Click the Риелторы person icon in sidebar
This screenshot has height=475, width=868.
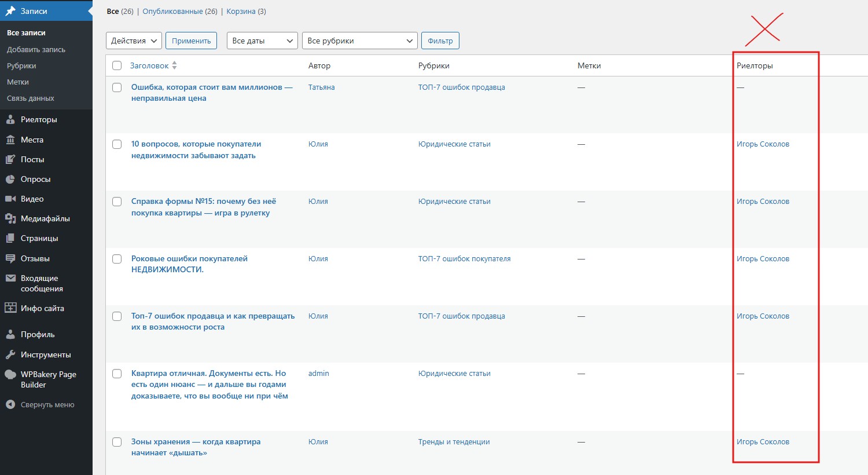[10, 119]
